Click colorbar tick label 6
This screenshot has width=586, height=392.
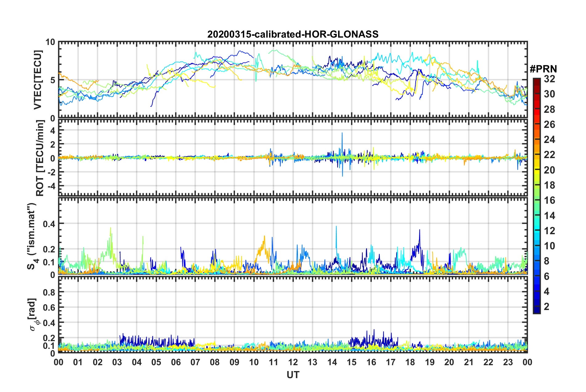[547, 276]
